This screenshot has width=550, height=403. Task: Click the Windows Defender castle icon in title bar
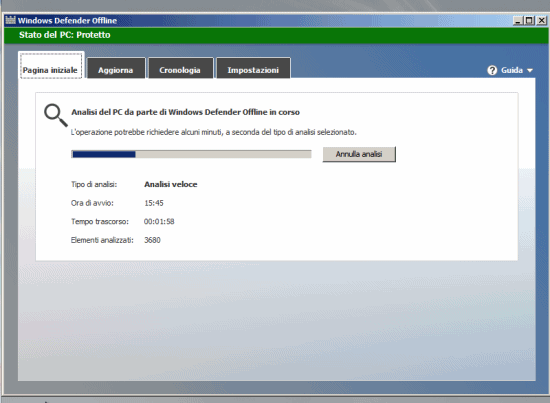pos(11,20)
